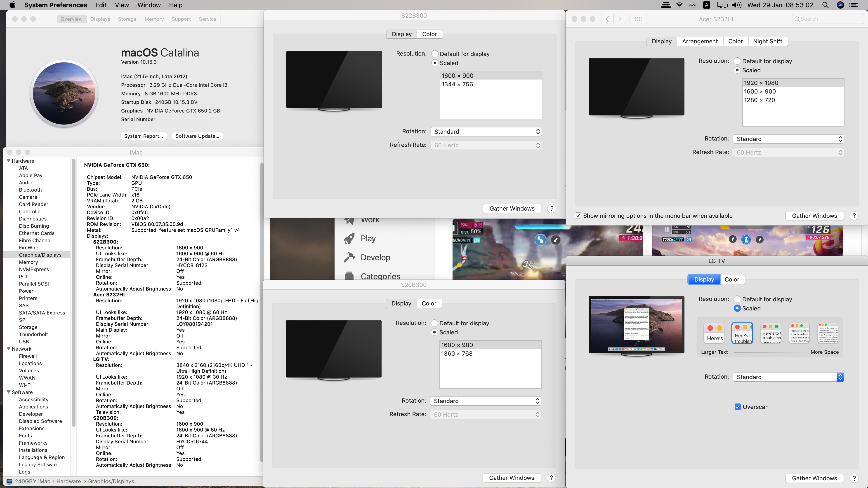Select Scaled in Acer S232HL window
The image size is (868, 488).
click(x=737, y=70)
